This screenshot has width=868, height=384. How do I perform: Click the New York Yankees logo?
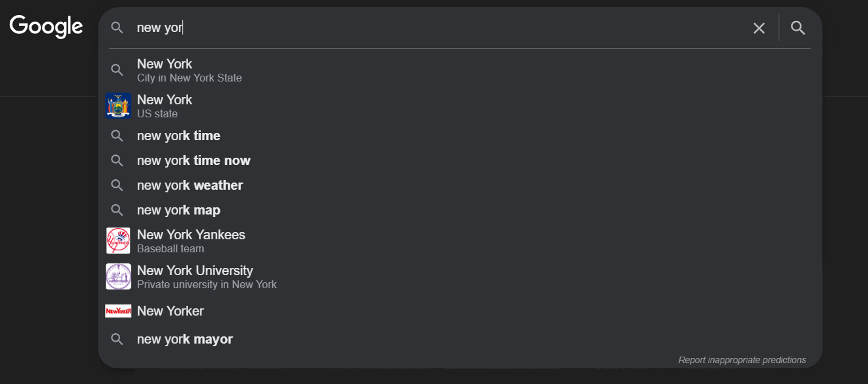point(118,241)
